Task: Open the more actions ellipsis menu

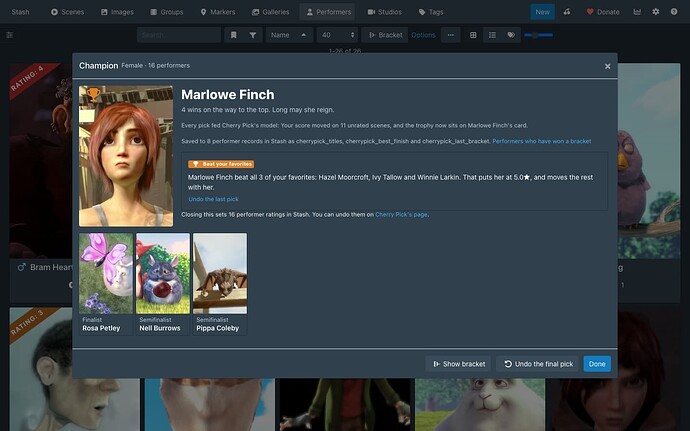Action: 451,35
